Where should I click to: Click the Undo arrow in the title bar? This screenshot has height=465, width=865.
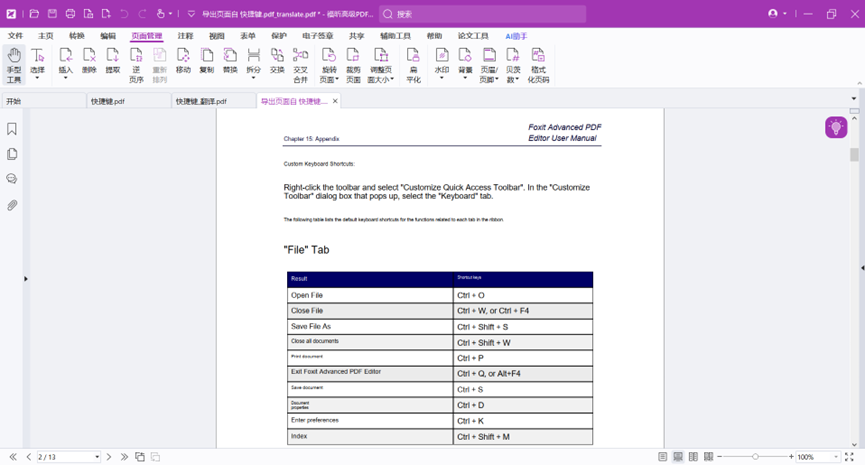pos(124,14)
